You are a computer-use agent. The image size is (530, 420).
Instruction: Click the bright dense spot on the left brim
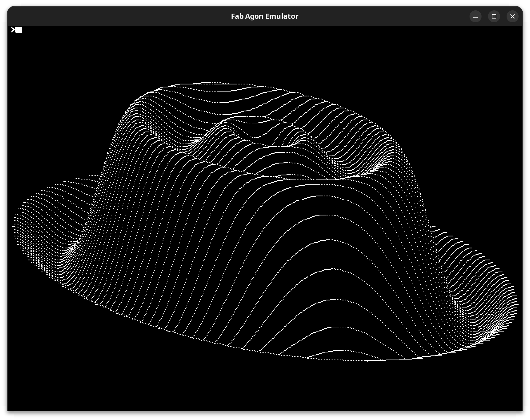click(x=71, y=249)
